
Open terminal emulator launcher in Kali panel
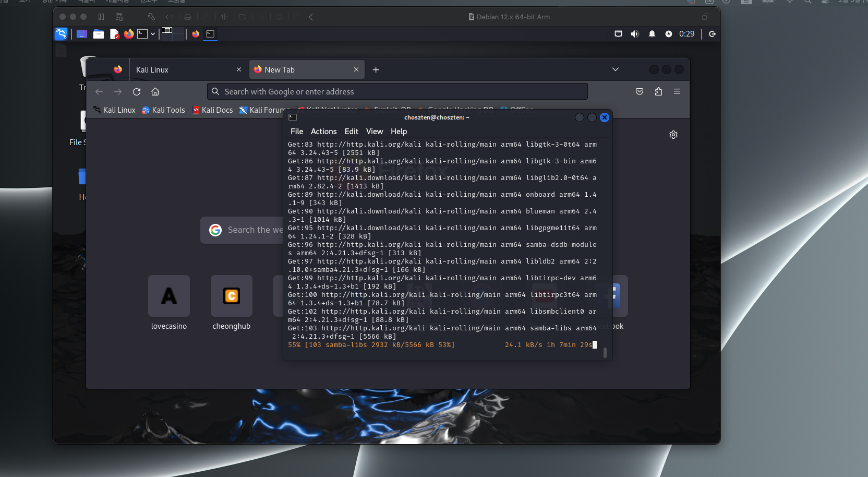tap(142, 34)
